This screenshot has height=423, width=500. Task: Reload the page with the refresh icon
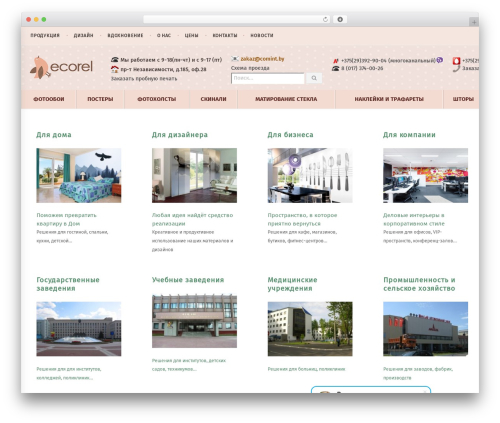(x=325, y=19)
